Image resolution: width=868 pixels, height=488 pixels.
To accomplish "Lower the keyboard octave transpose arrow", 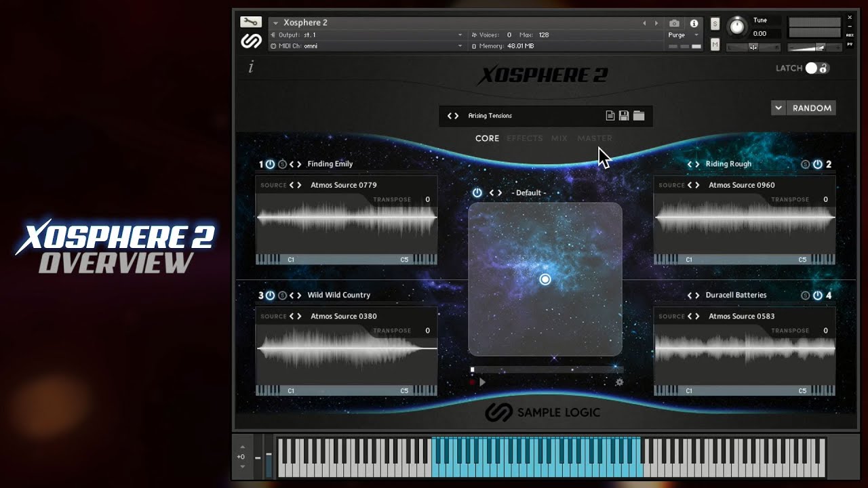I will [x=242, y=466].
